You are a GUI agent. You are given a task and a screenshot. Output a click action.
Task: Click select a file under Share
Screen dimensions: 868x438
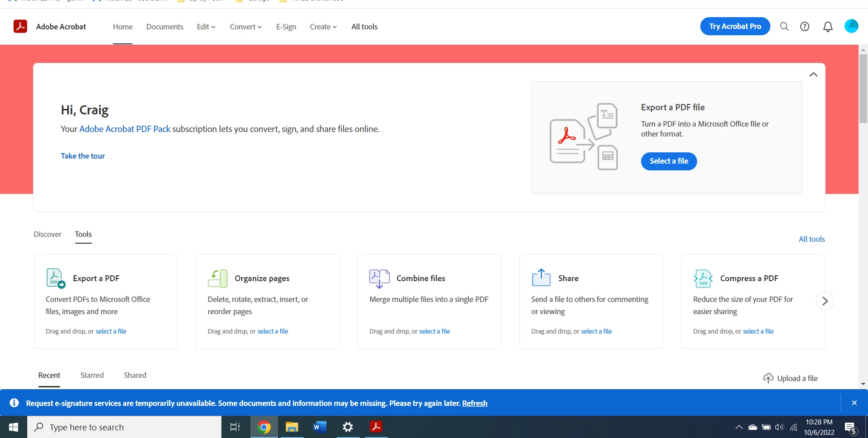click(596, 331)
